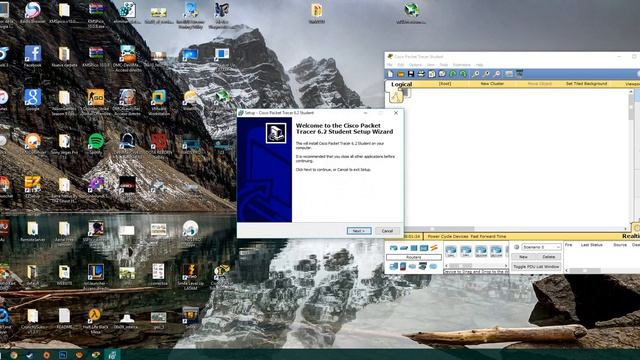Select the Multiuser Connection cloud category icon
Screen dimensions: 640x360
pos(433,267)
